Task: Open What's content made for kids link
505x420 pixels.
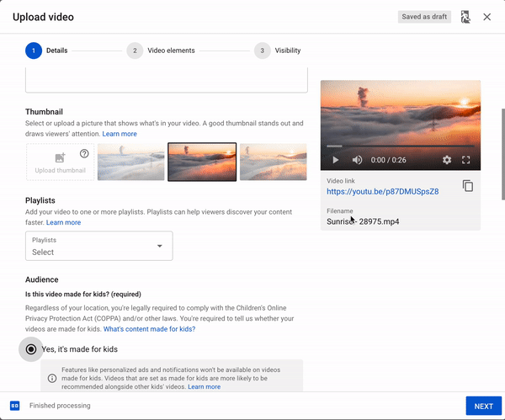Action: (150, 329)
